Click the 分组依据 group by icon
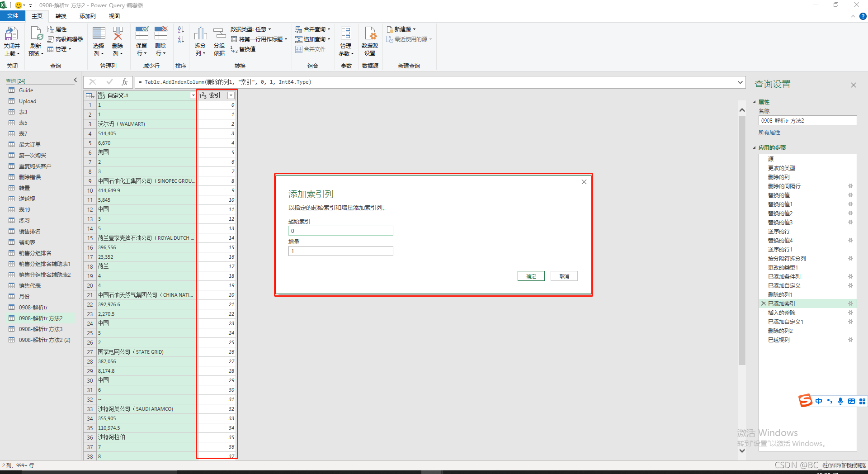Screen dimensions: 868x474 point(219,34)
